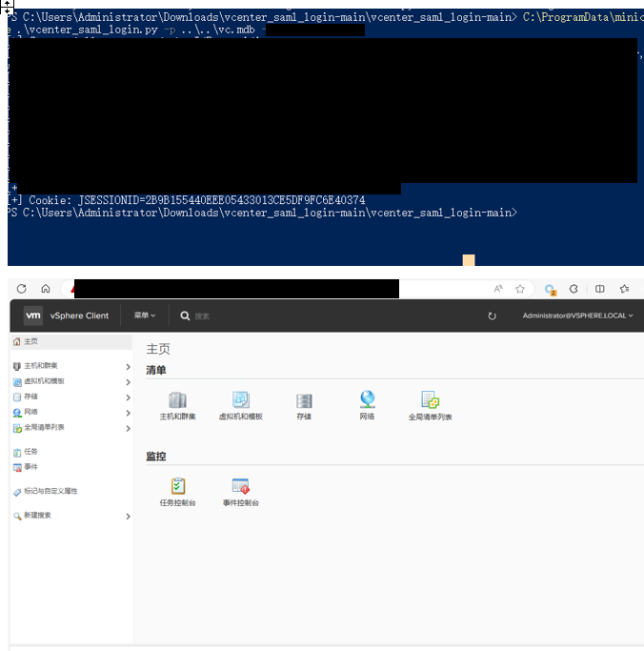Open 事件 in the sidebar
644x651 pixels.
30,467
